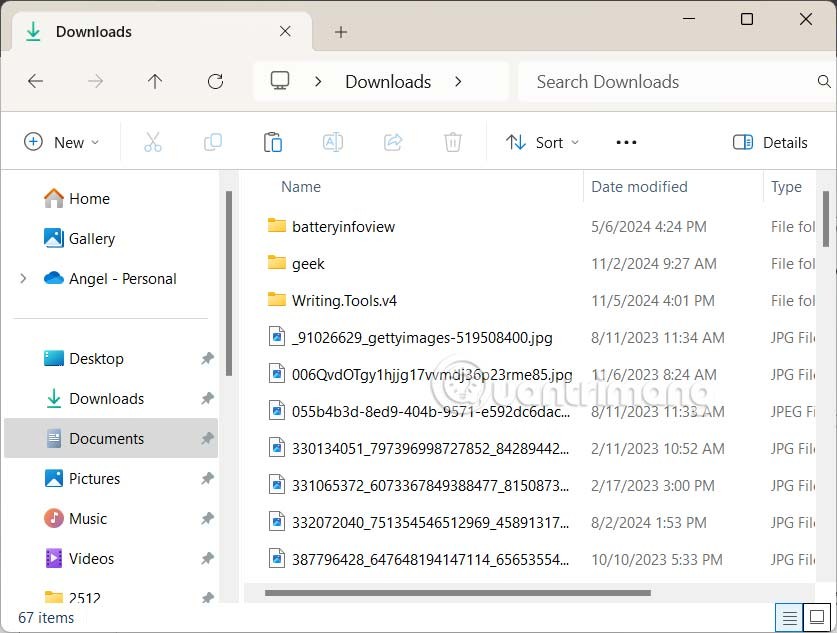Screen dimensions: 837x633
Task: Toggle the Details pane button
Action: click(770, 142)
